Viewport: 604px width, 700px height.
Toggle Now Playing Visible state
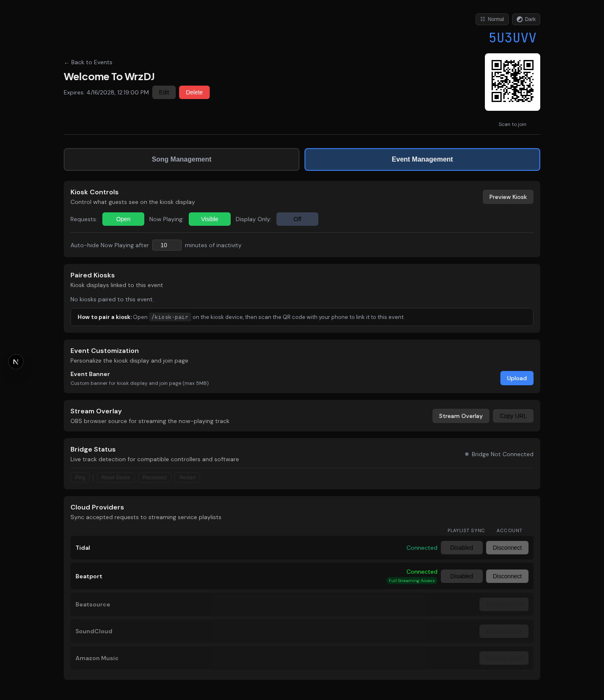210,219
